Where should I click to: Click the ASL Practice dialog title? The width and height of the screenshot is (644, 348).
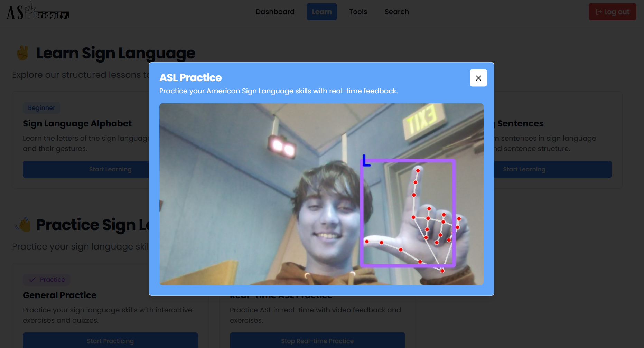click(x=190, y=78)
